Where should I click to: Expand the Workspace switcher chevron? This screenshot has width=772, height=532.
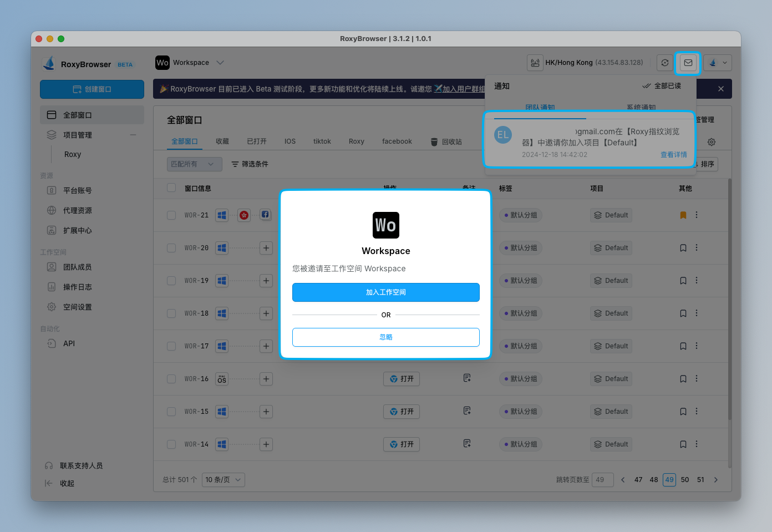point(220,63)
